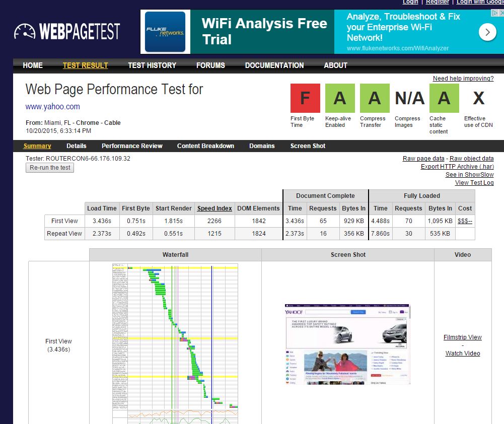Image resolution: width=504 pixels, height=424 pixels.
Task: Click First View start render 1.815s
Action: [x=173, y=221]
